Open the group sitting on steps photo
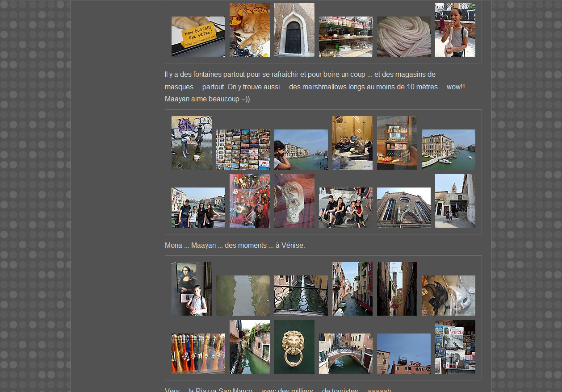This screenshot has height=392, width=562. coord(345,208)
